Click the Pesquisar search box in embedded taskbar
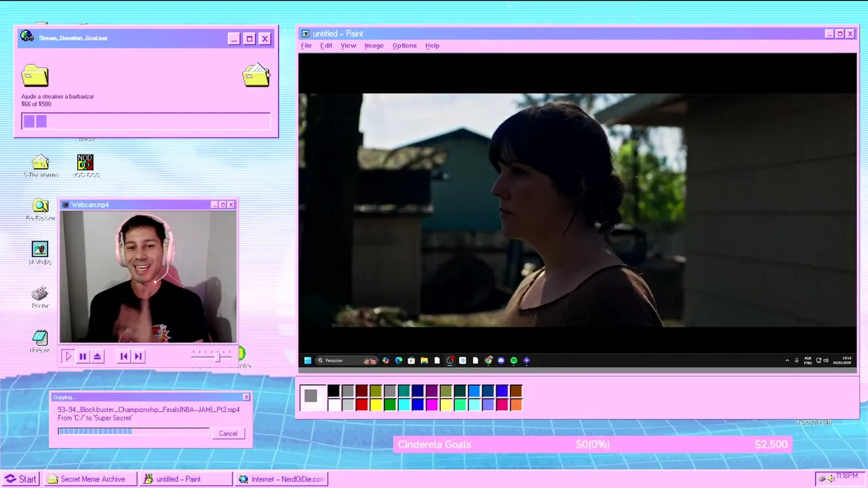868x488 pixels. pos(347,361)
